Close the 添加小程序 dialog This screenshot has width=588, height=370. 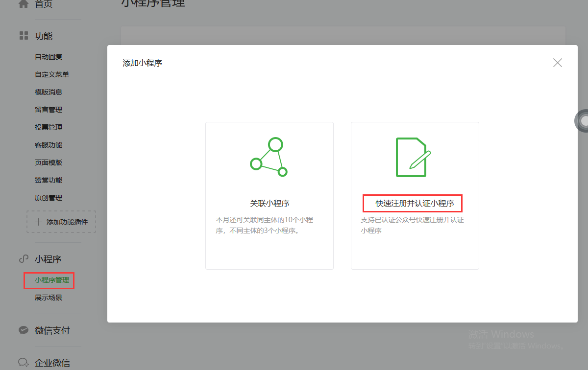[x=557, y=63]
